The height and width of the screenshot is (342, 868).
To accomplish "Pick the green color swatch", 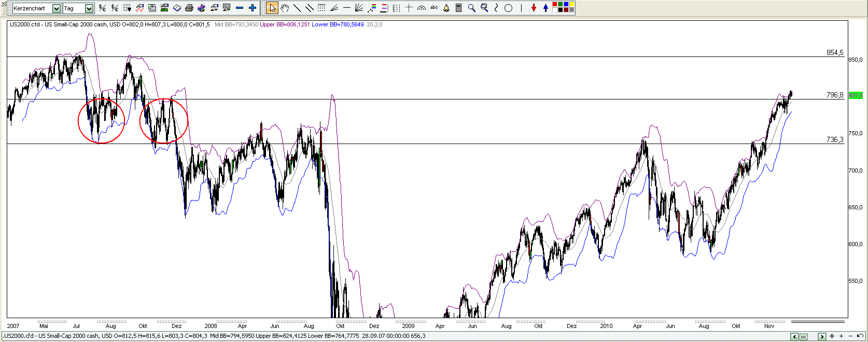I will (x=561, y=4).
